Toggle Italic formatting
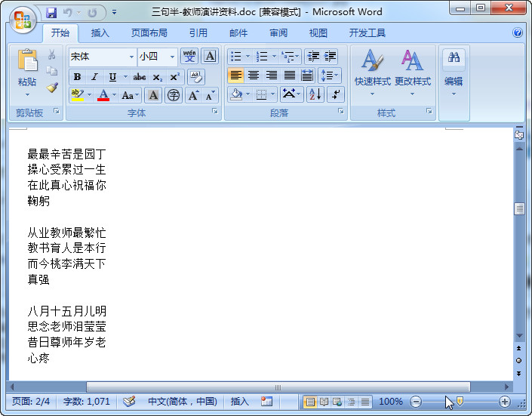Image resolution: width=532 pixels, height=416 pixels. [94, 77]
